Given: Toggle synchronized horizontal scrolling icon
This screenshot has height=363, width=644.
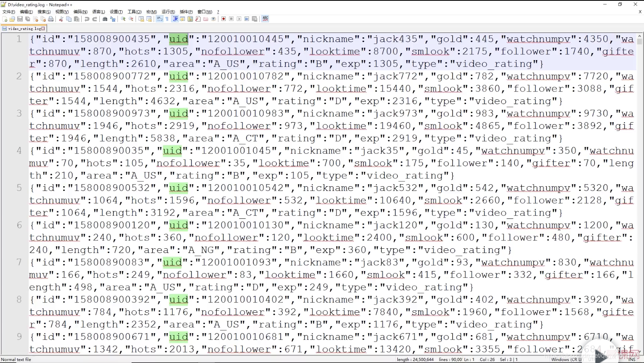Looking at the screenshot, I should click(x=149, y=19).
